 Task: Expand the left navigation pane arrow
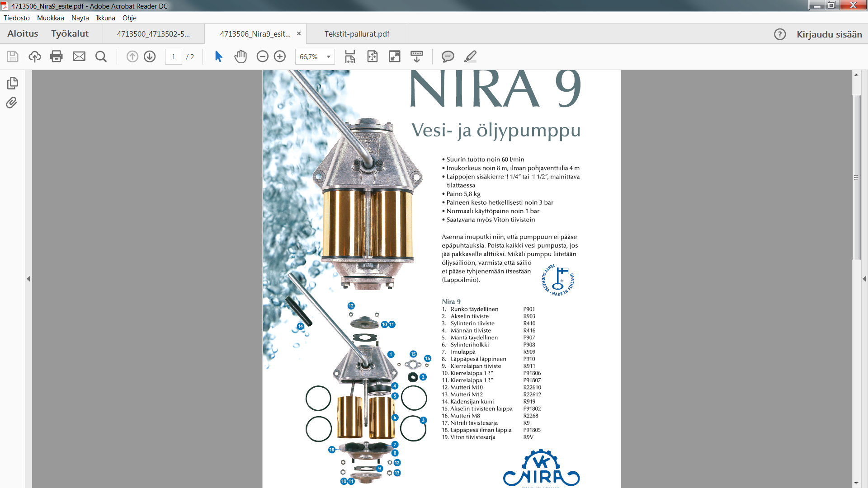[28, 279]
